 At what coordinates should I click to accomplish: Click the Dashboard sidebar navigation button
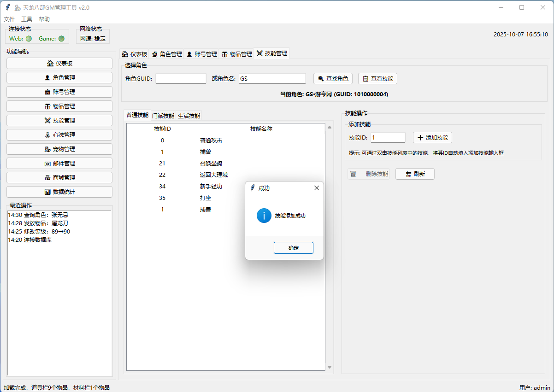coord(59,64)
